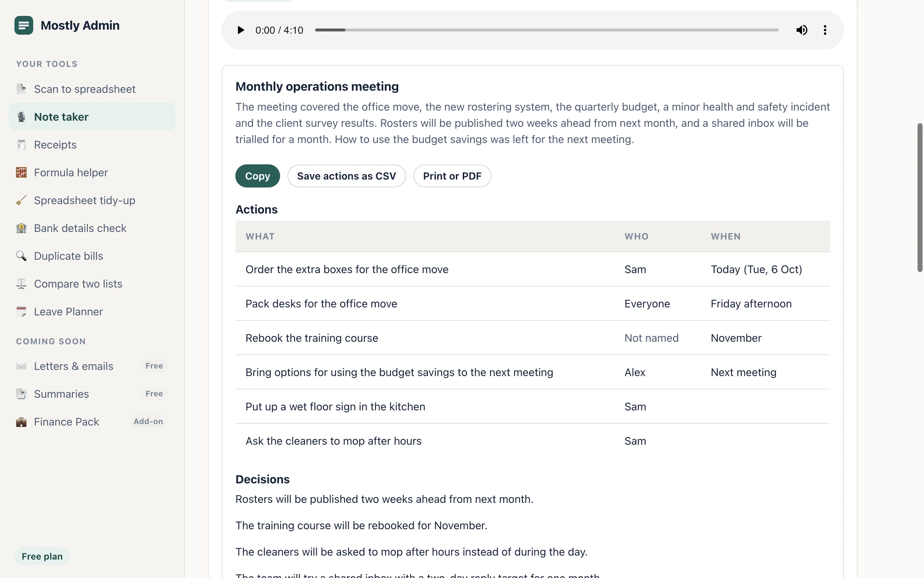Screen dimensions: 924x578
Task: Go to Formula helper
Action: [92, 172]
